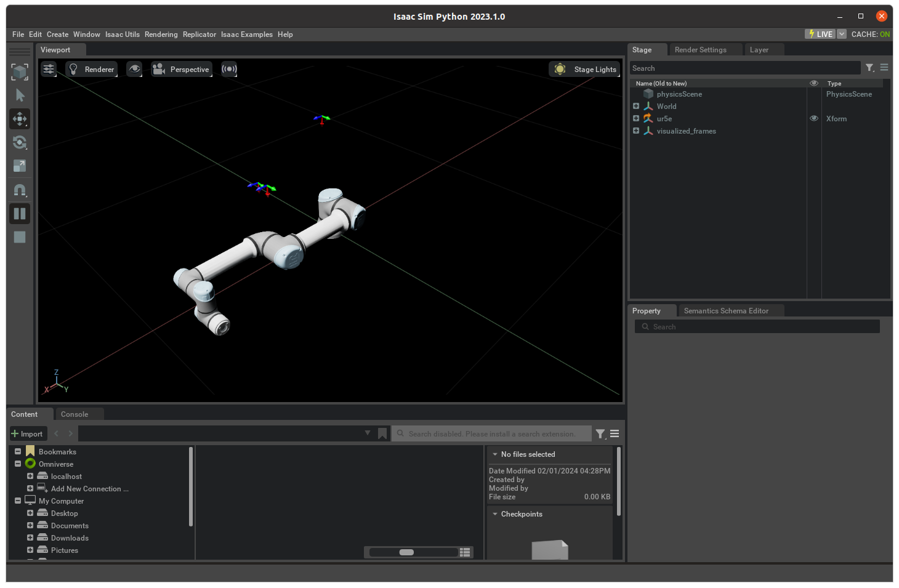The image size is (899, 588).
Task: Open the File menu
Action: pos(18,34)
